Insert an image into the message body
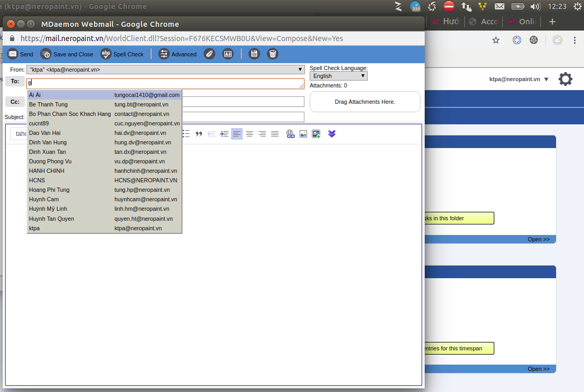This screenshot has width=584, height=392. (303, 134)
